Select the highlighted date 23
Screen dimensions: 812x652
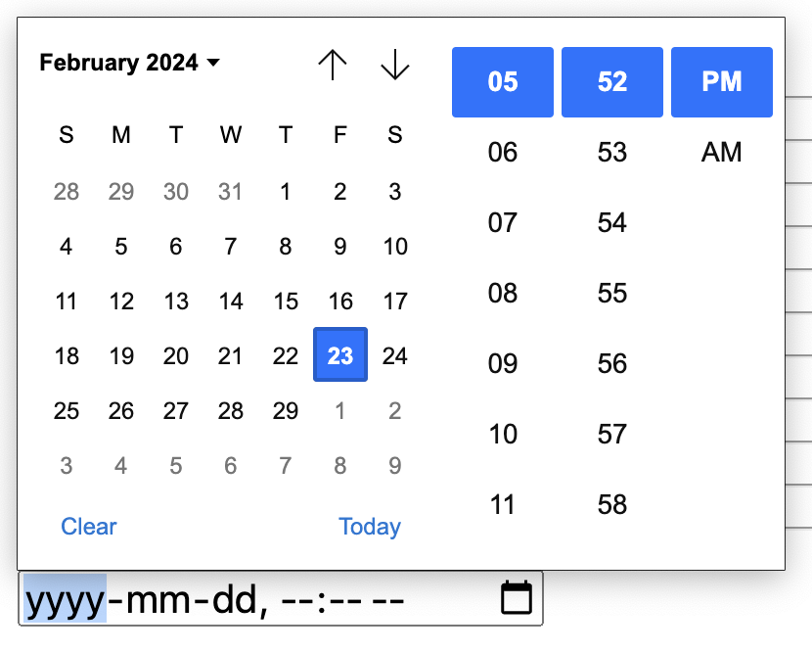click(x=339, y=355)
